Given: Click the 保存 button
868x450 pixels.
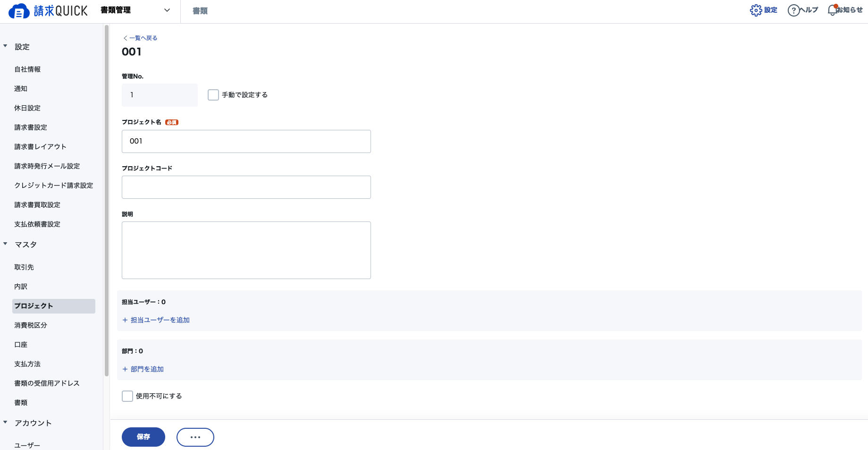Looking at the screenshot, I should pyautogui.click(x=143, y=437).
